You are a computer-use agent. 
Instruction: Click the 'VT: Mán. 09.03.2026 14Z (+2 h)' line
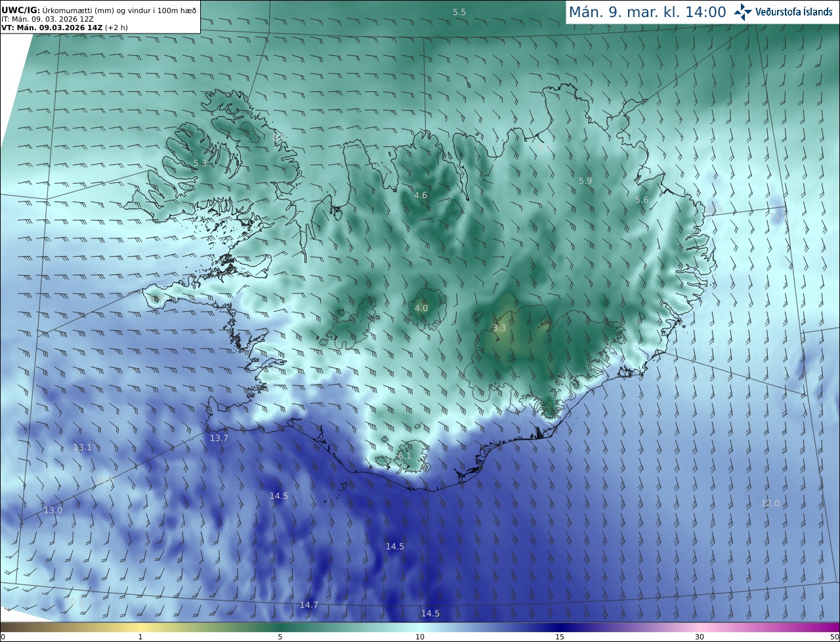click(x=64, y=28)
